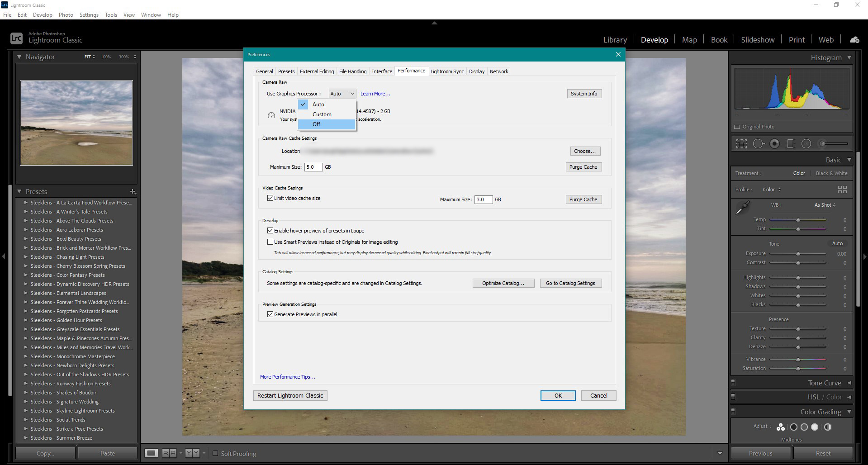This screenshot has width=868, height=465.
Task: Add a new preset with plus icon
Action: pyautogui.click(x=133, y=192)
